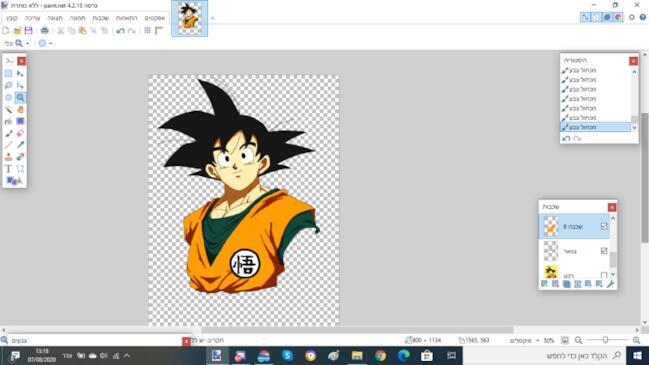Toggle visibility checkbox of layer 8

point(604,226)
